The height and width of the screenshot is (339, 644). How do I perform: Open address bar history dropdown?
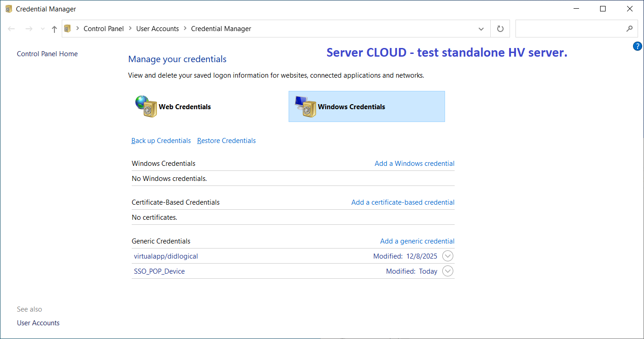click(481, 29)
